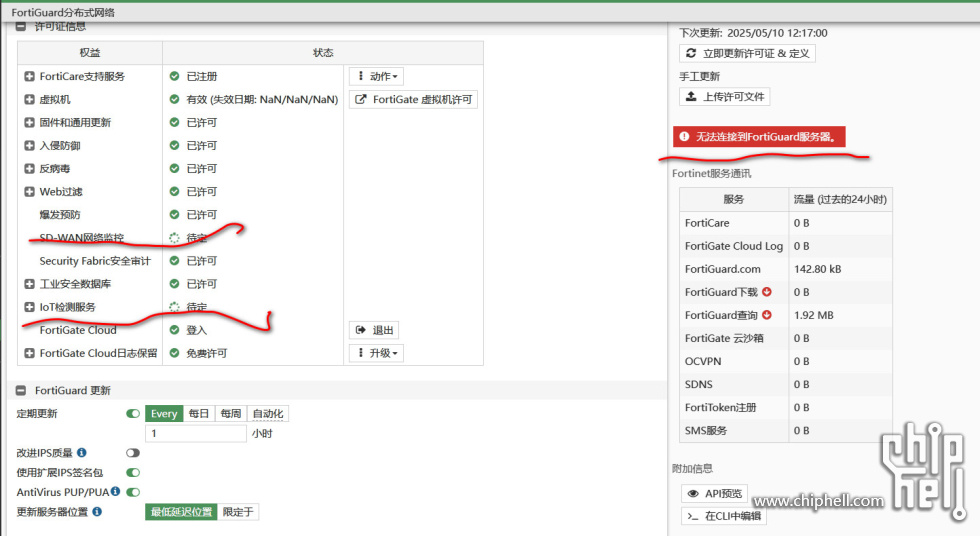Click the pending spinner icon for IoT检测服务
The width and height of the screenshot is (980, 536).
(174, 307)
